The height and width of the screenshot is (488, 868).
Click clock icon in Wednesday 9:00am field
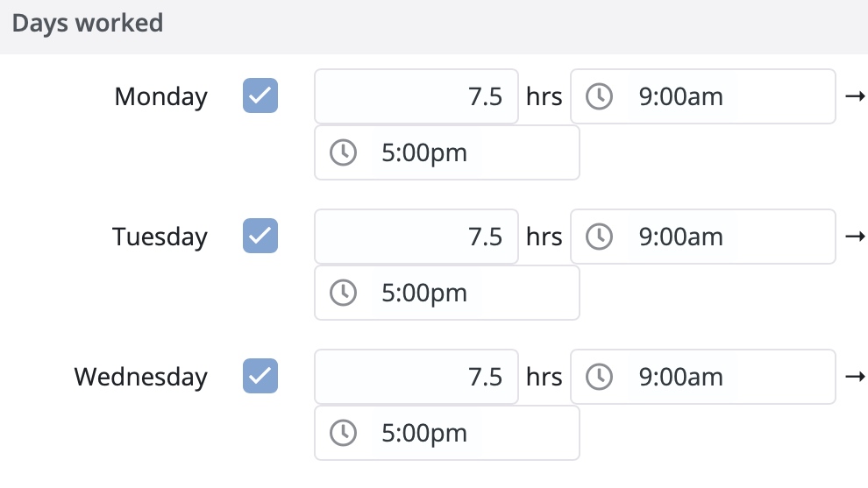click(599, 376)
